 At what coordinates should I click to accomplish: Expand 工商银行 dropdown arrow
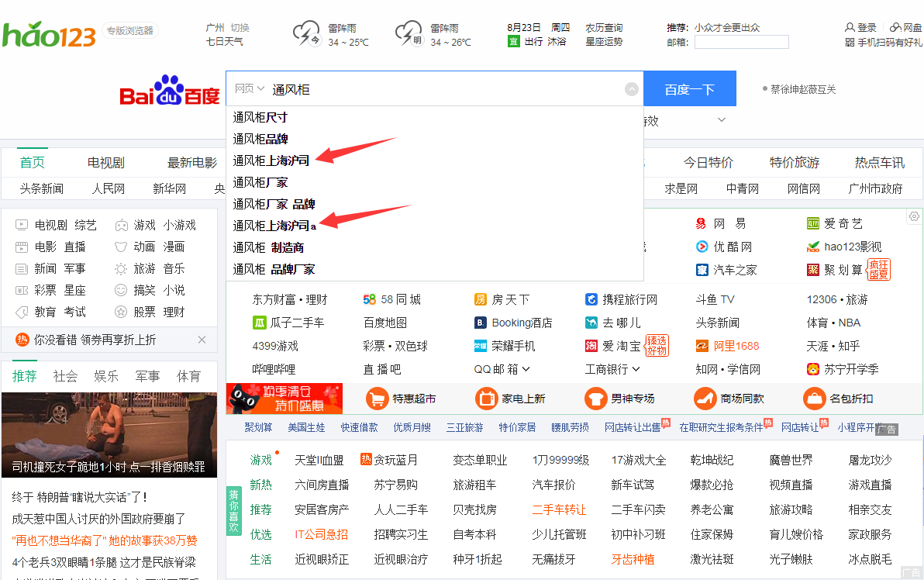click(636, 369)
